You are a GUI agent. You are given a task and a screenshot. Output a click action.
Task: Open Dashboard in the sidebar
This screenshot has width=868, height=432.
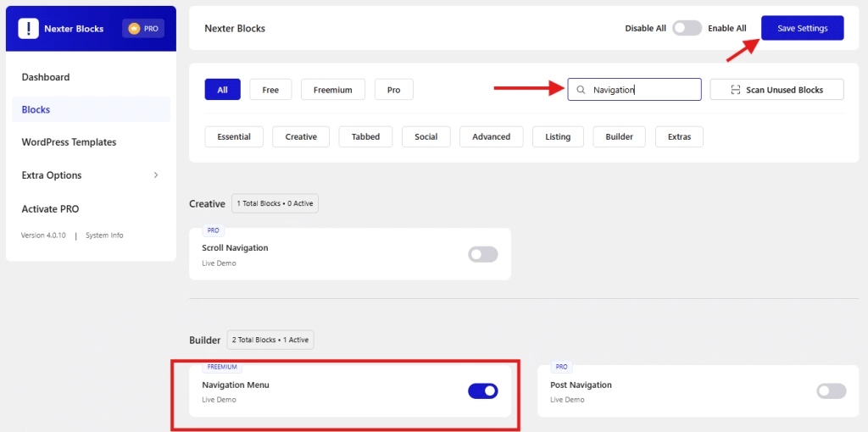46,77
